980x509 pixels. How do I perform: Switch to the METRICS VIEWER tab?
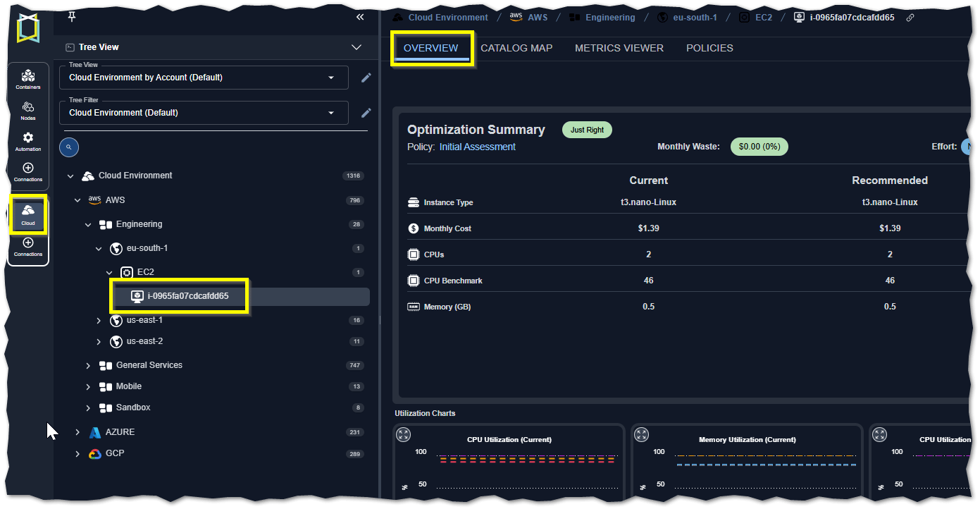tap(619, 48)
